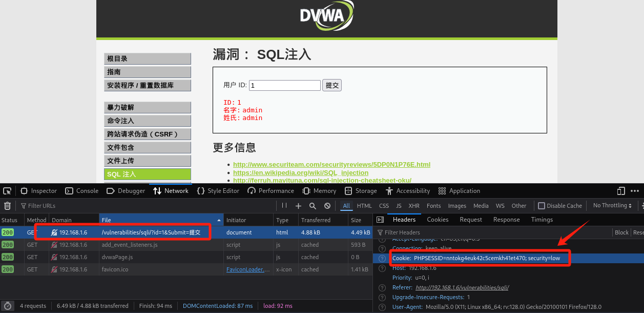The width and height of the screenshot is (644, 313).
Task: Click the 提交 submit button
Action: coord(331,85)
